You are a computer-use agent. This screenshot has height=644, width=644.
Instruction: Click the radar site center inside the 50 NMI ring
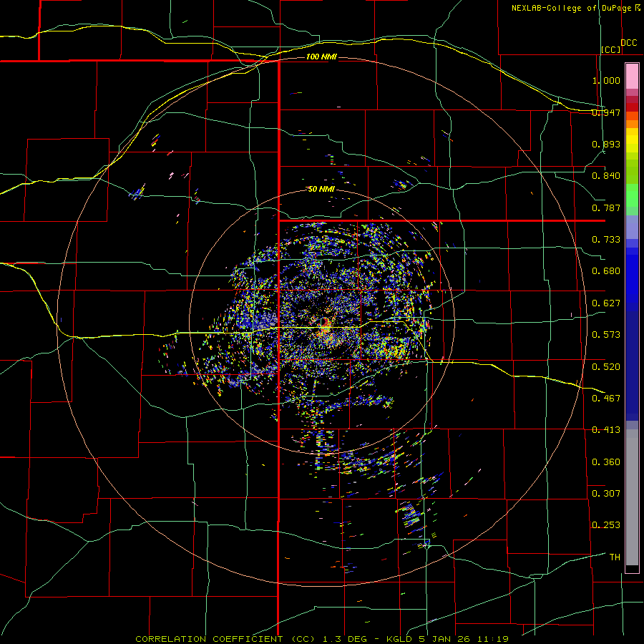(x=324, y=321)
